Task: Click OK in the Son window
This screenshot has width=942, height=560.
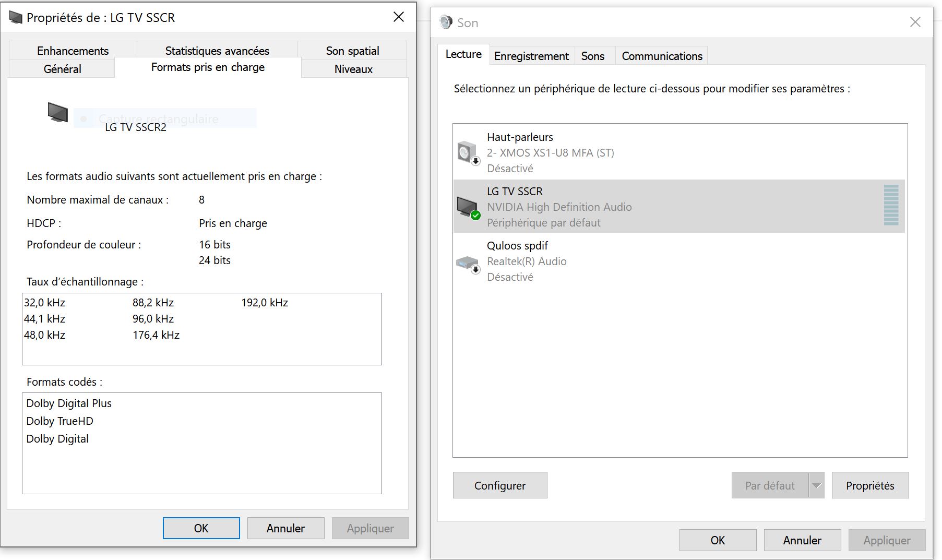Action: 718,540
